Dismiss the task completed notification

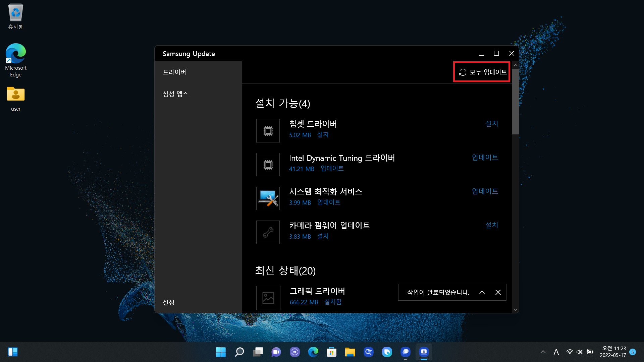point(498,292)
